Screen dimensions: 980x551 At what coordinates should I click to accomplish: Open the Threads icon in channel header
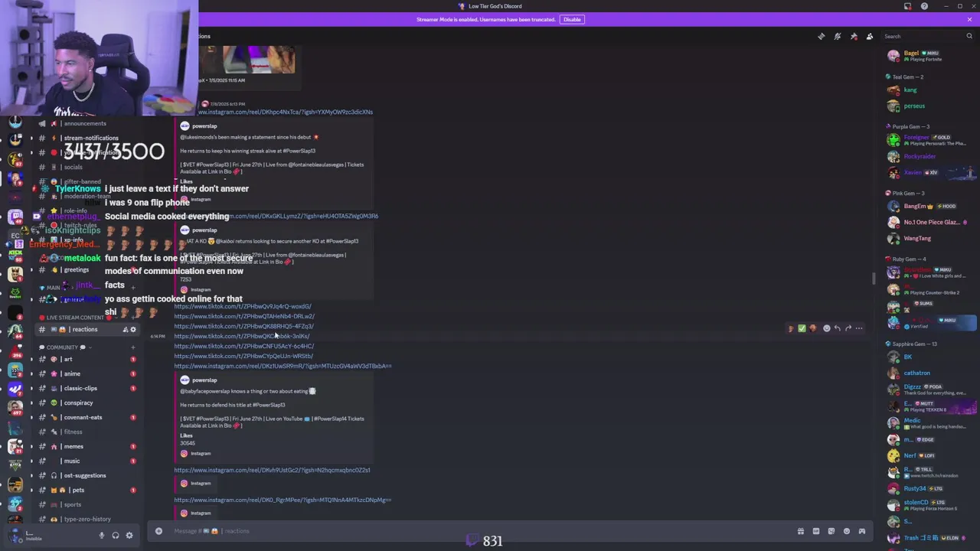point(822,36)
